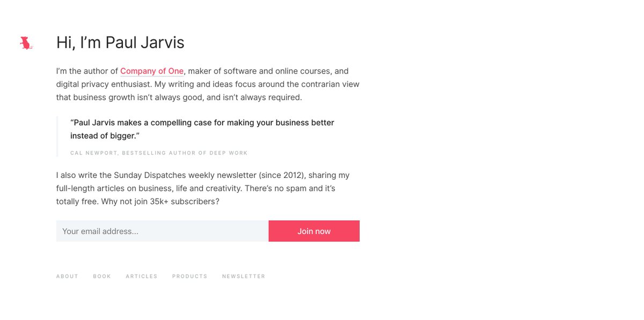Click the "Hi, I'm Paul Jarvis" heading
The image size is (644, 320).
click(x=120, y=43)
